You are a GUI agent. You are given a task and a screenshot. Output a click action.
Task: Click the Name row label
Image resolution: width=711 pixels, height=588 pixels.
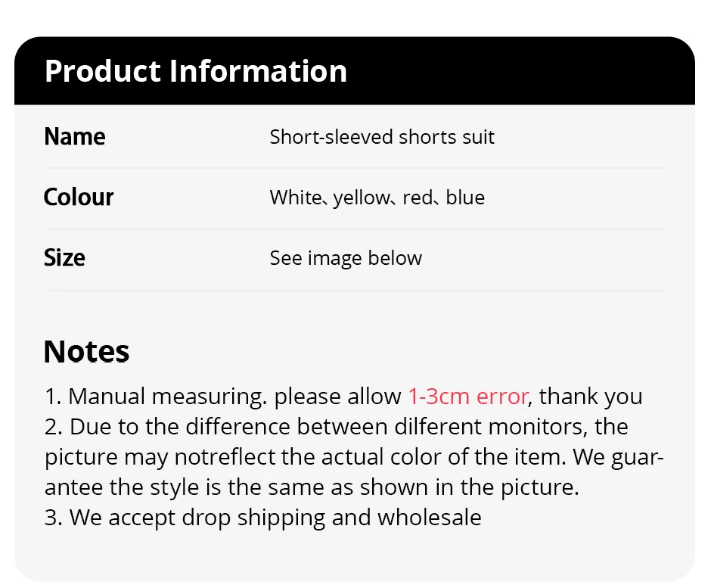(x=74, y=137)
